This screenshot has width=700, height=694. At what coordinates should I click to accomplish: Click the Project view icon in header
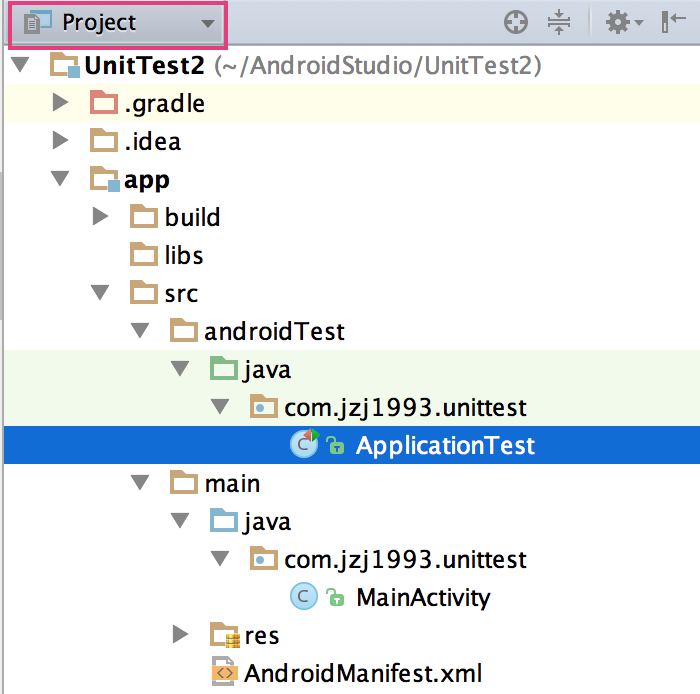coord(38,22)
